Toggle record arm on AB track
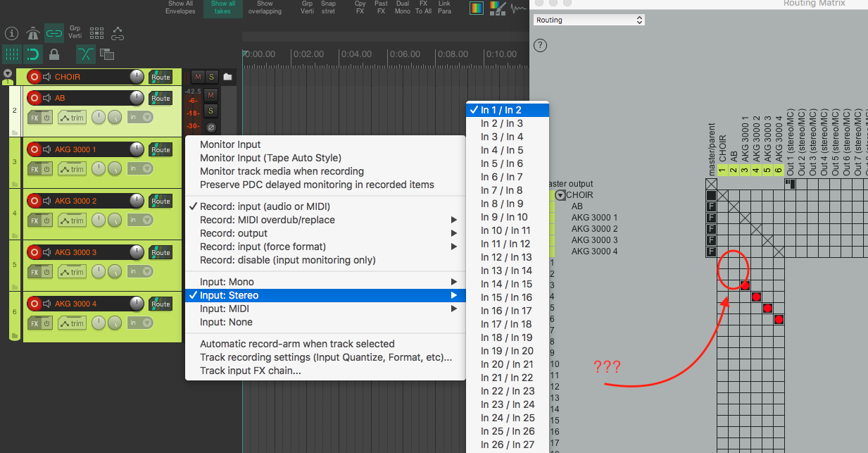The height and width of the screenshot is (453, 868). (x=34, y=98)
